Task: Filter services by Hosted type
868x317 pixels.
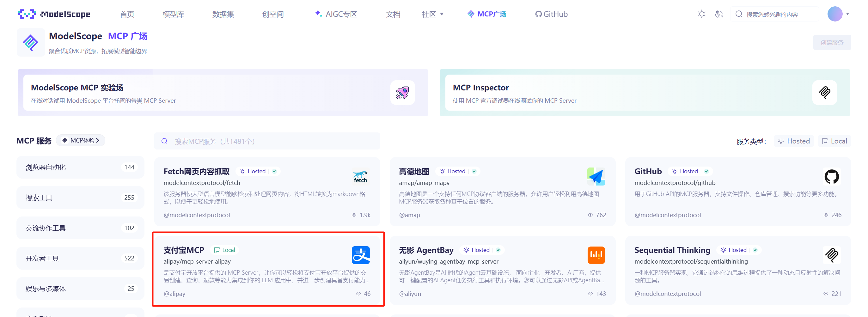Action: (793, 141)
